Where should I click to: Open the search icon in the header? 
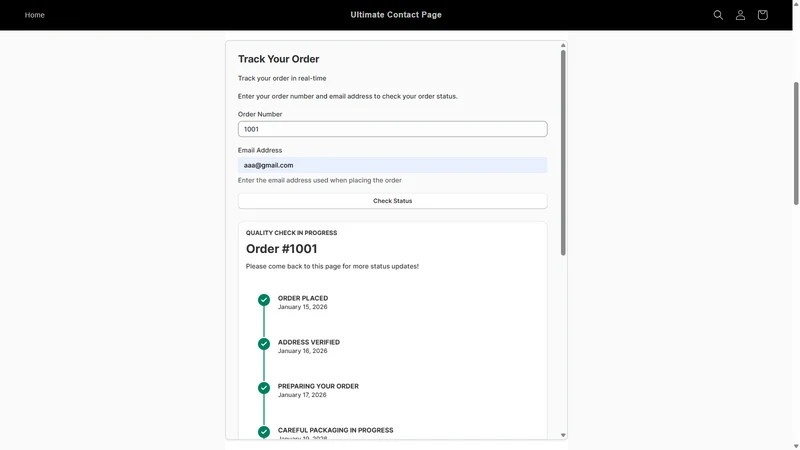pos(718,15)
